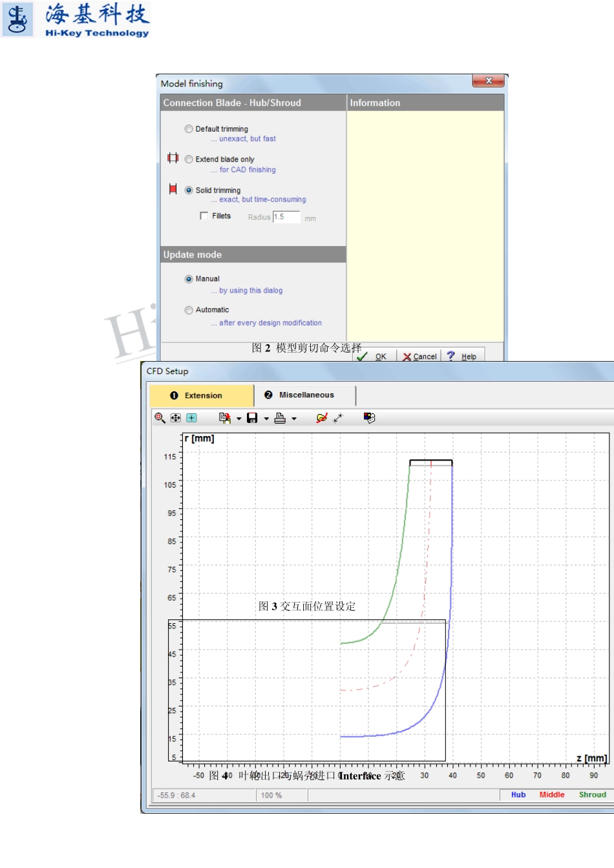Enable the Fillets checkbox
The height and width of the screenshot is (868, 614).
point(204,216)
